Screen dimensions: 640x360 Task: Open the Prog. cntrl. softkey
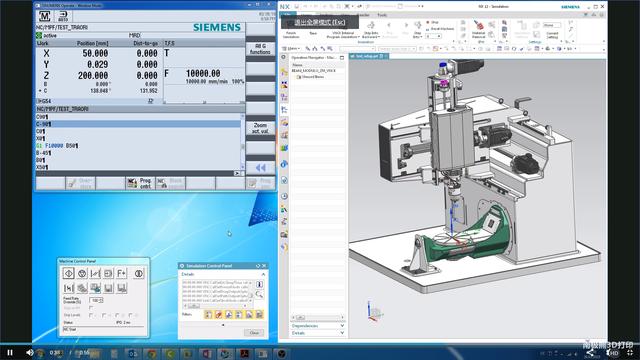coord(140,183)
